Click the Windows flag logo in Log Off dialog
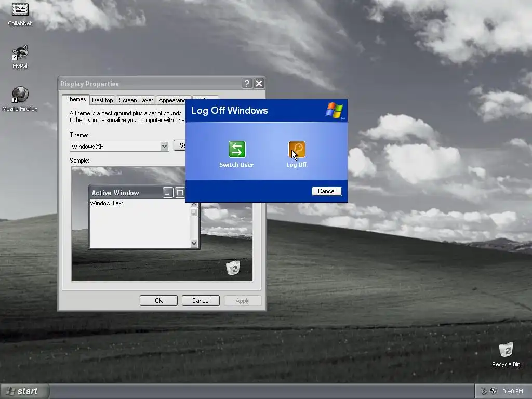Viewport: 532px width, 399px height. coord(334,110)
